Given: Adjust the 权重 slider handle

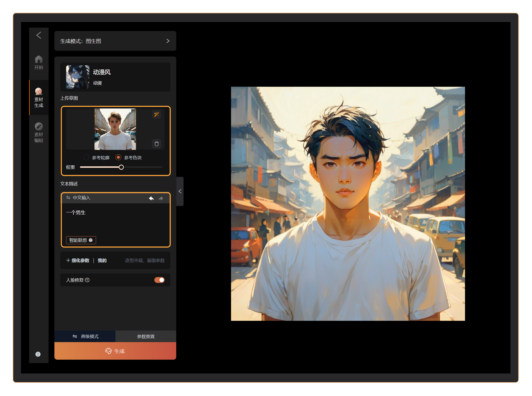Looking at the screenshot, I should (121, 167).
